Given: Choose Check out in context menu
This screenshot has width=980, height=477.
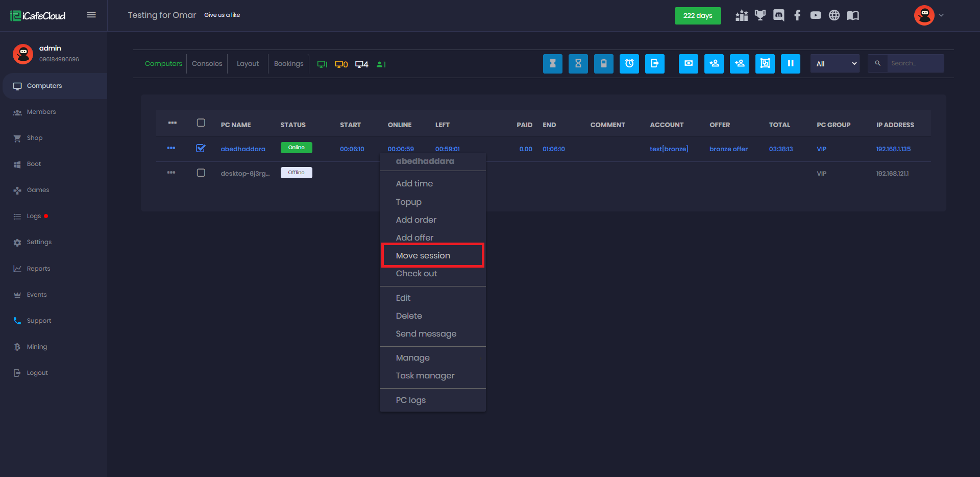Looking at the screenshot, I should tap(416, 273).
